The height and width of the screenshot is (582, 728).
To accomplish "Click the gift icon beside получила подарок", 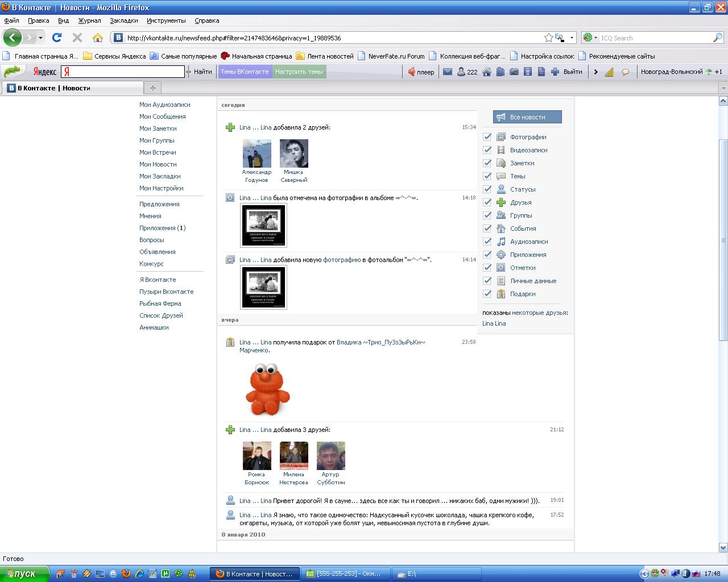I will coord(230,342).
